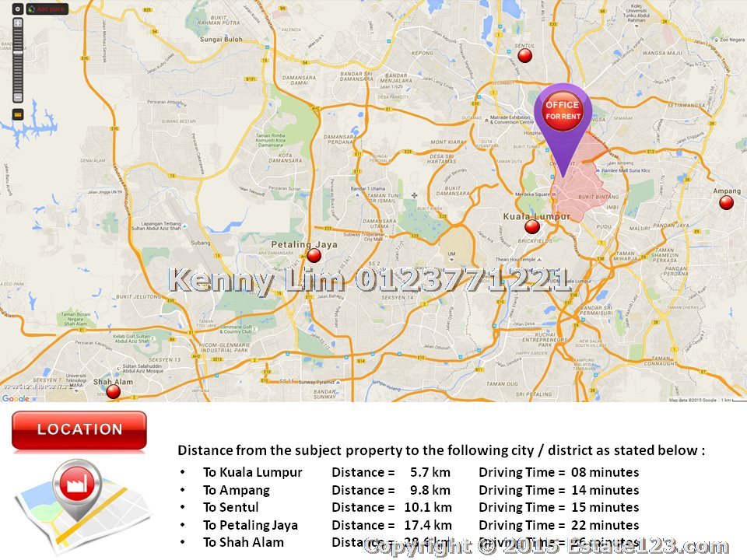Select the red marker at Shah Alam
This screenshot has width=747, height=560.
tap(114, 392)
